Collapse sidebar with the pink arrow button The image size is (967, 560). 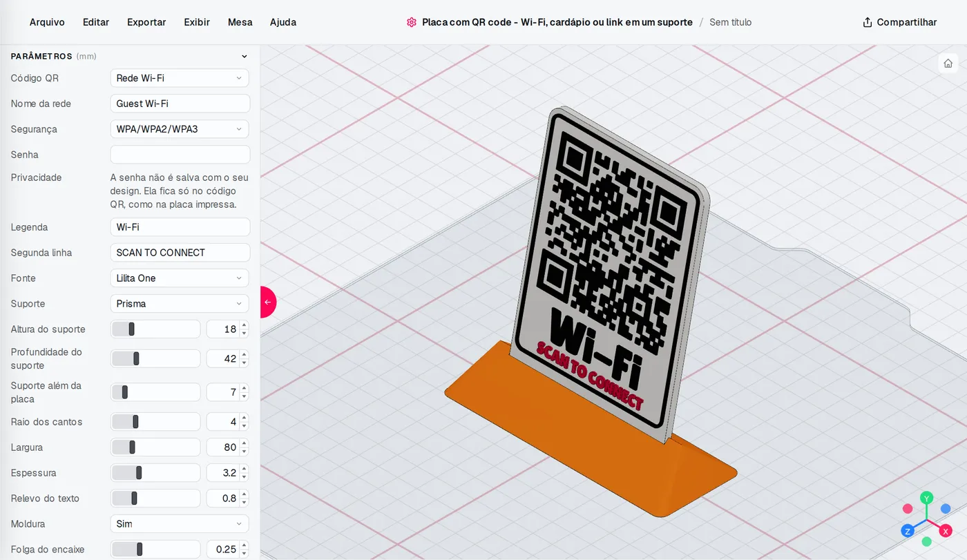(x=268, y=302)
